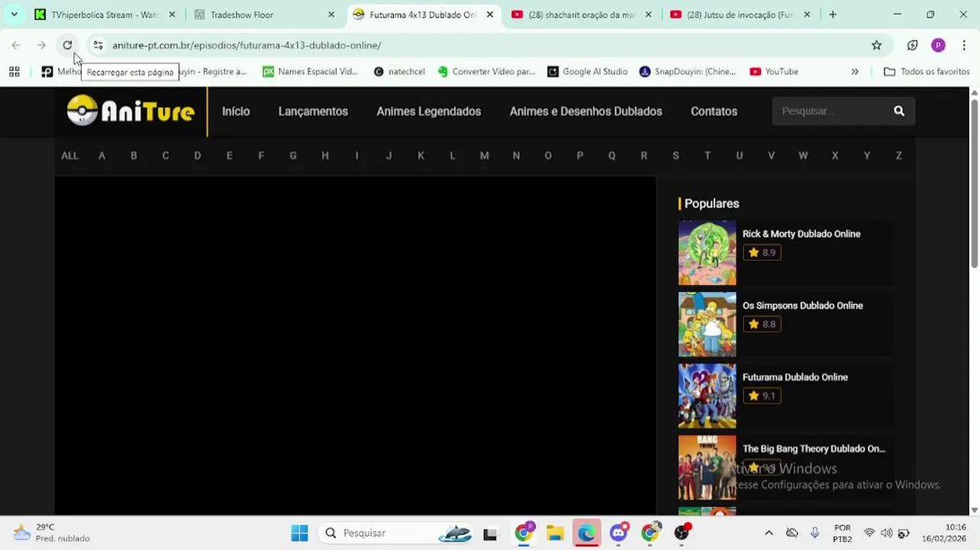This screenshot has width=980, height=550.
Task: Switch to TVhiperbolica Stream tab
Action: pos(104,15)
